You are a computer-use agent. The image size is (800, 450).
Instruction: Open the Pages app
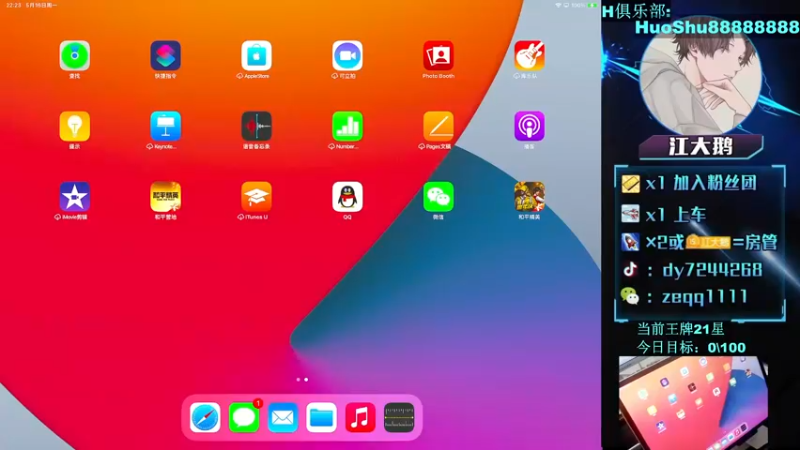[438, 126]
